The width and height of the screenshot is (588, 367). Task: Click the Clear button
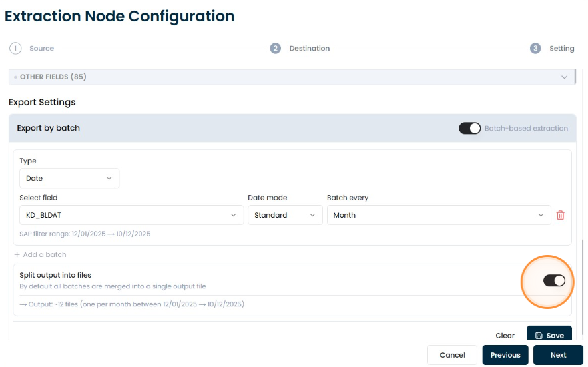505,336
